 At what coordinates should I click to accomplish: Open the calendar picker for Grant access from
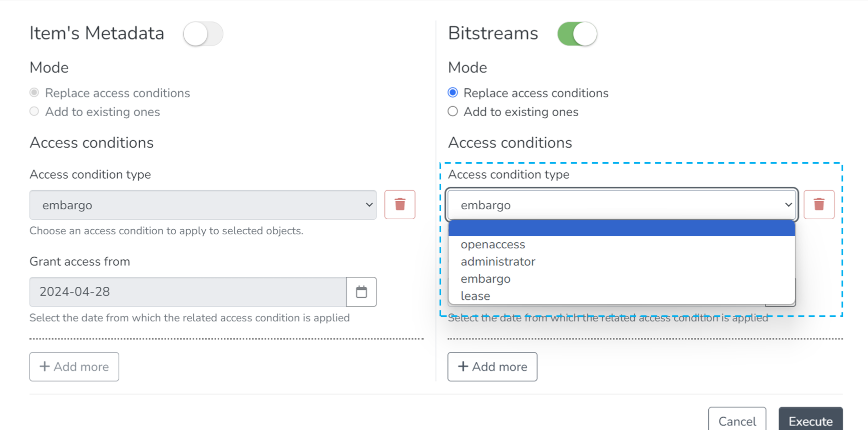pos(361,292)
